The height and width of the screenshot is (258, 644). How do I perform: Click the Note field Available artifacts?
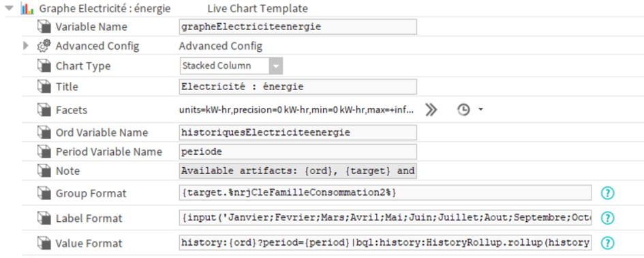[298, 171]
